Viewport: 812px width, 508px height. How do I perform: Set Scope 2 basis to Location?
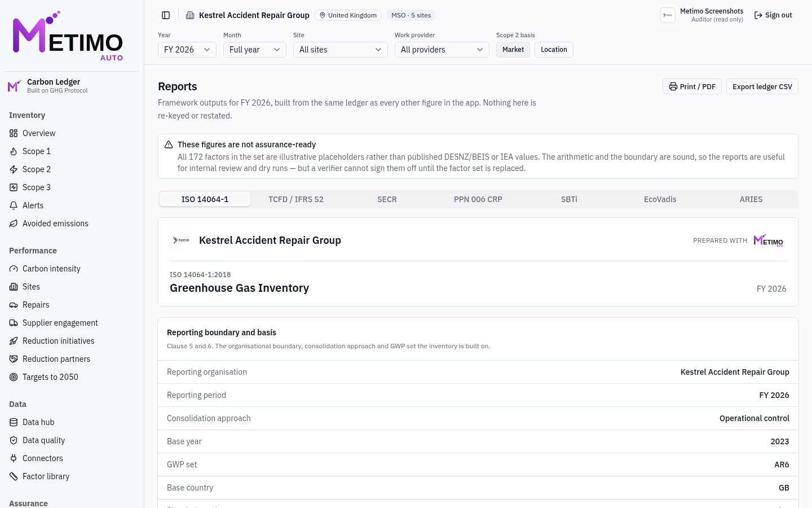pyautogui.click(x=554, y=50)
